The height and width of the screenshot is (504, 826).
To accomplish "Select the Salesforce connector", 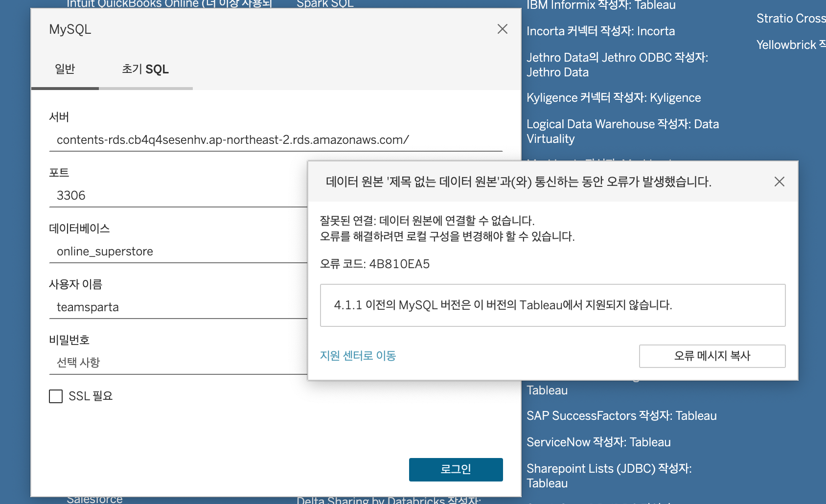I will tap(94, 500).
